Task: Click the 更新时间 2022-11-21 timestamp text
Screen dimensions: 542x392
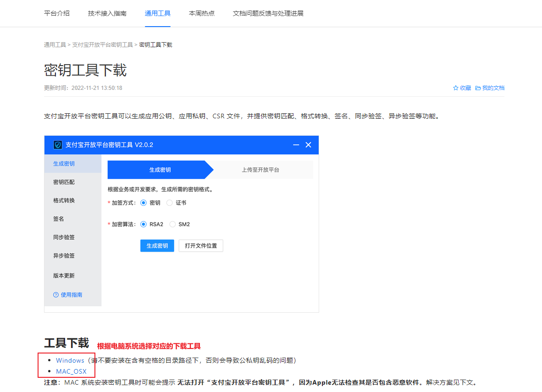Action: (83, 88)
